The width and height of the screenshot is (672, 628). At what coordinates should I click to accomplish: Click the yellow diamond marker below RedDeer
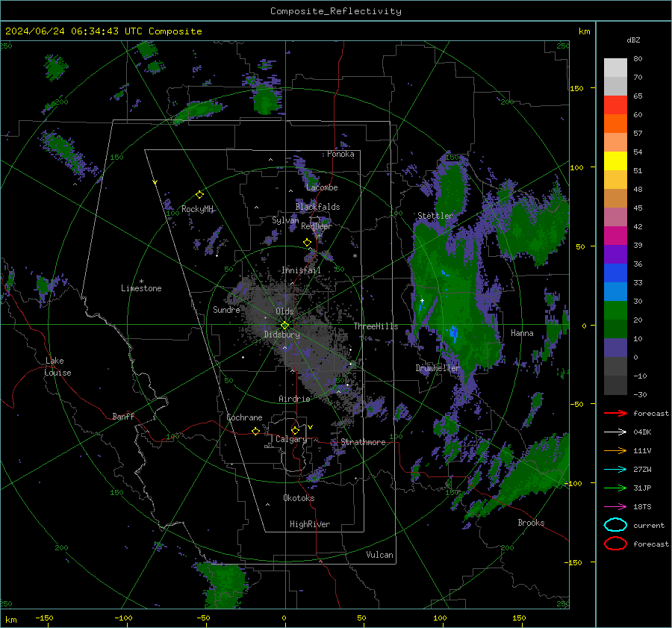[x=307, y=243]
